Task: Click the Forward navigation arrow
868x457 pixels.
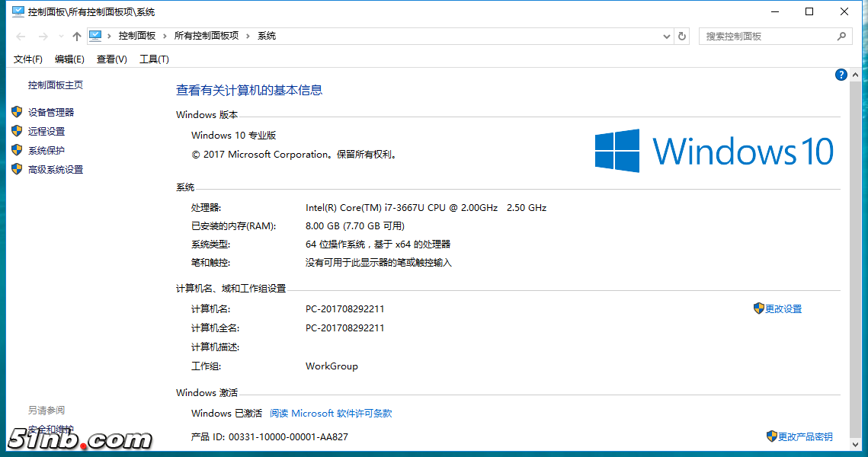Action: tap(43, 37)
